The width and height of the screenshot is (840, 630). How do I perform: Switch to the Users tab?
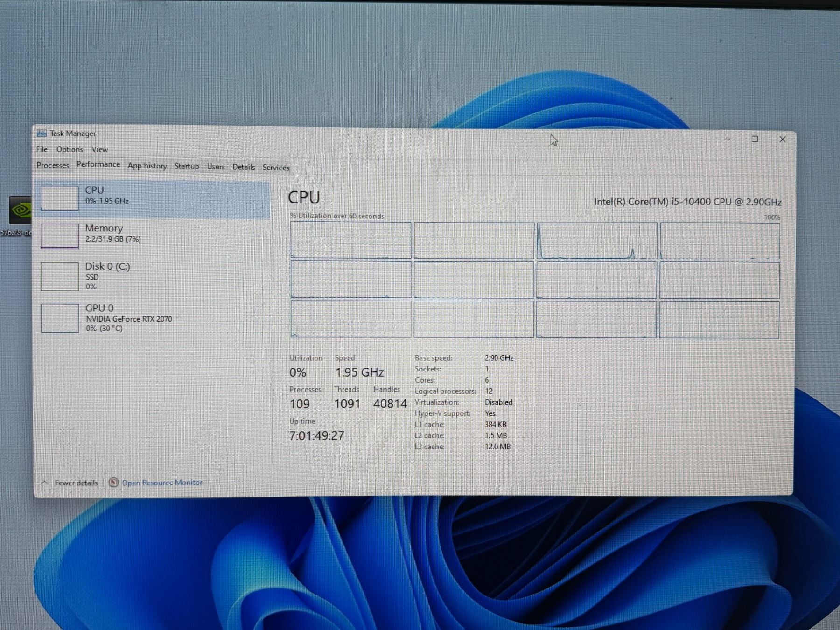point(216,167)
